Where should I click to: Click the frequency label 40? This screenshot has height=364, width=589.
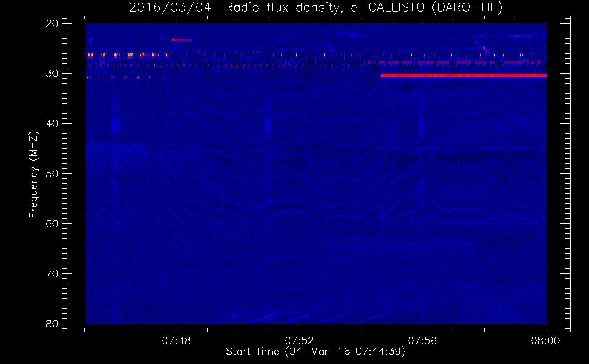click(52, 124)
